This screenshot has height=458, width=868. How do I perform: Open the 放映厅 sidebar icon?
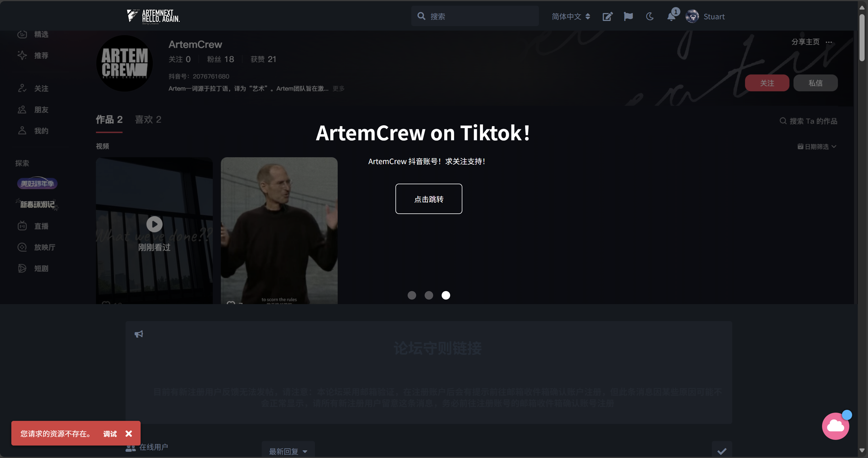point(22,247)
